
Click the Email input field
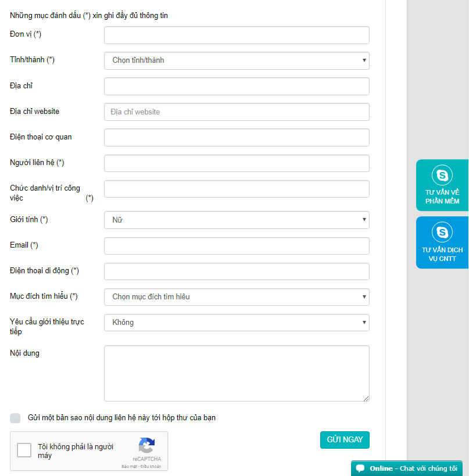[x=236, y=245]
